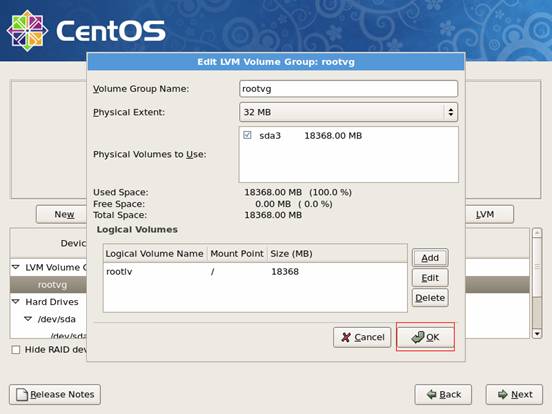The height and width of the screenshot is (414, 552).
Task: Click the Logical Volume Name column header
Action: [x=155, y=254]
